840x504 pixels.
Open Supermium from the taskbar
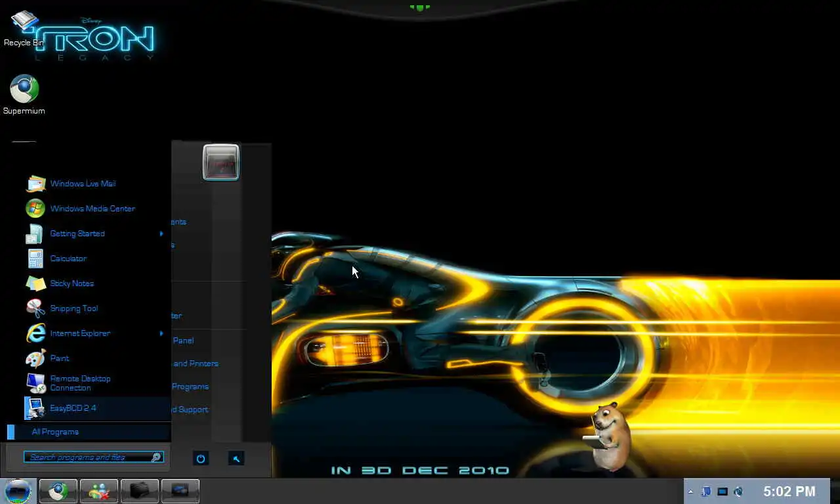(x=58, y=491)
